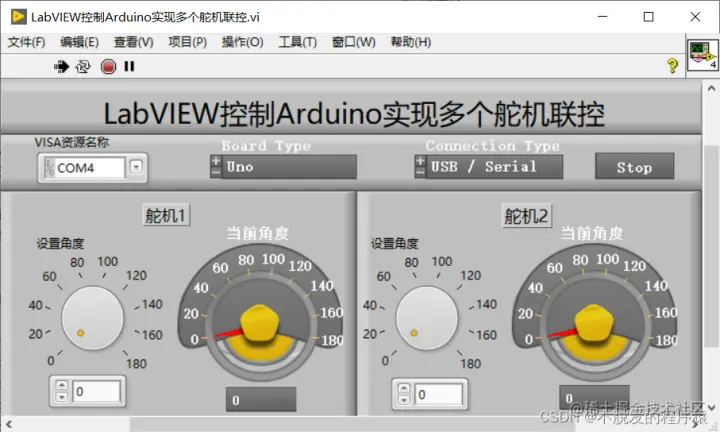The image size is (720, 432).
Task: Click the 舵机1 label
Action: (166, 215)
